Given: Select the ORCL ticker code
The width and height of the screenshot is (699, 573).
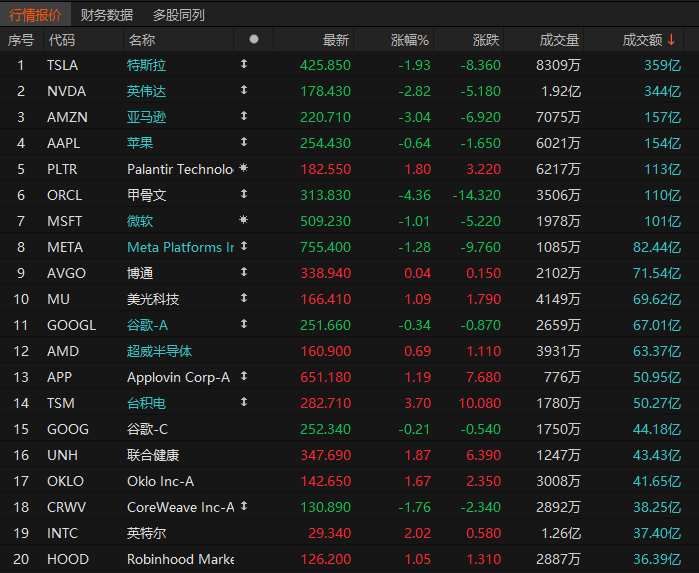Looking at the screenshot, I should 64,195.
